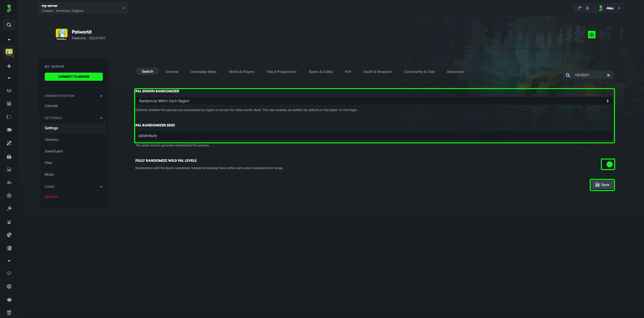Screen dimensions: 644x318
Task: Collapse the Administration section
Action: point(73,96)
